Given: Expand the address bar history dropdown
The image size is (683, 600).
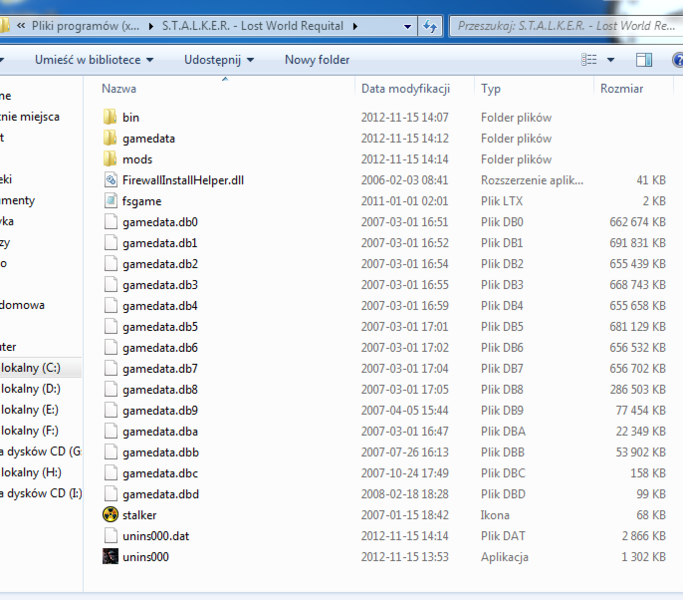Looking at the screenshot, I should point(405,26).
